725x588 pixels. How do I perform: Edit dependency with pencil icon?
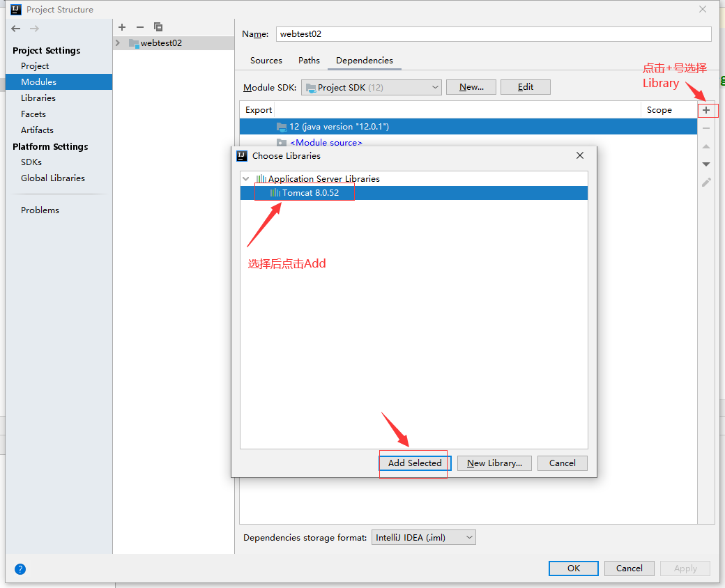point(706,182)
